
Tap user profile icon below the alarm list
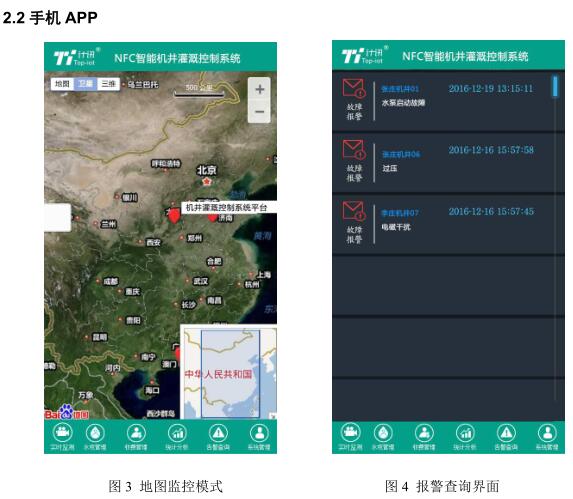point(547,433)
